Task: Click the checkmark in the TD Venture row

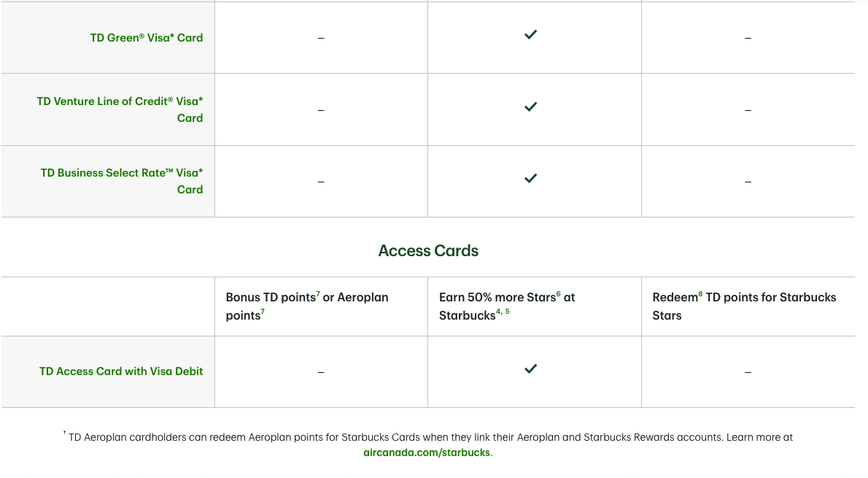Action: click(x=530, y=107)
